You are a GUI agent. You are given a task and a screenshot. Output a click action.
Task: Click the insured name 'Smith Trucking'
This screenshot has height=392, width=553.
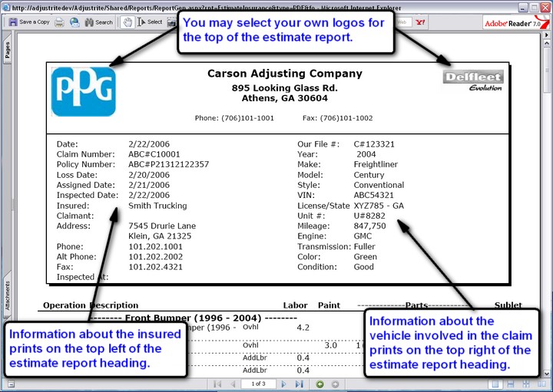click(157, 206)
